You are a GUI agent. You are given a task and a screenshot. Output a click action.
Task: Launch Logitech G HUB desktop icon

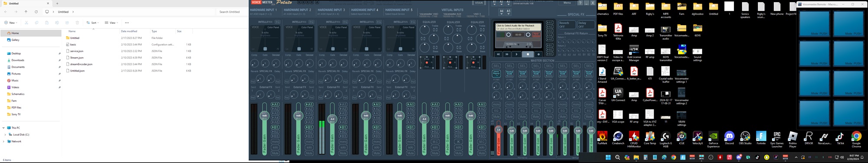tap(665, 140)
